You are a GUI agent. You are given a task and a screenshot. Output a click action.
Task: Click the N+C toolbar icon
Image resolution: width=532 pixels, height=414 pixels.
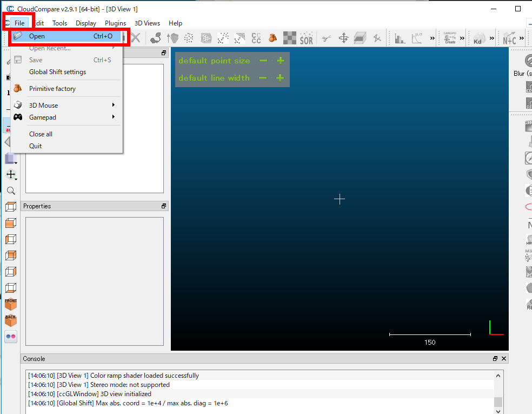click(509, 38)
